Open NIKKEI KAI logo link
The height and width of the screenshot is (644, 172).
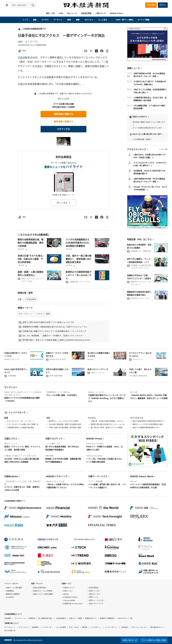coord(148,563)
